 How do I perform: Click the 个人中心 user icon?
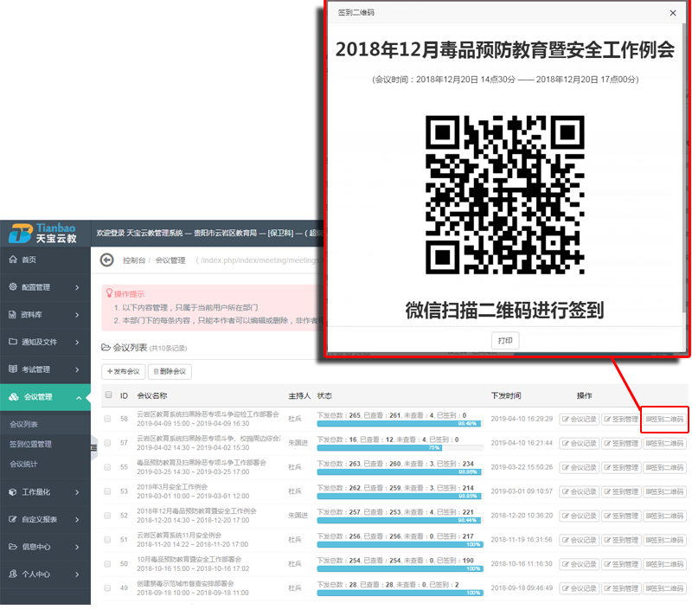(13, 574)
